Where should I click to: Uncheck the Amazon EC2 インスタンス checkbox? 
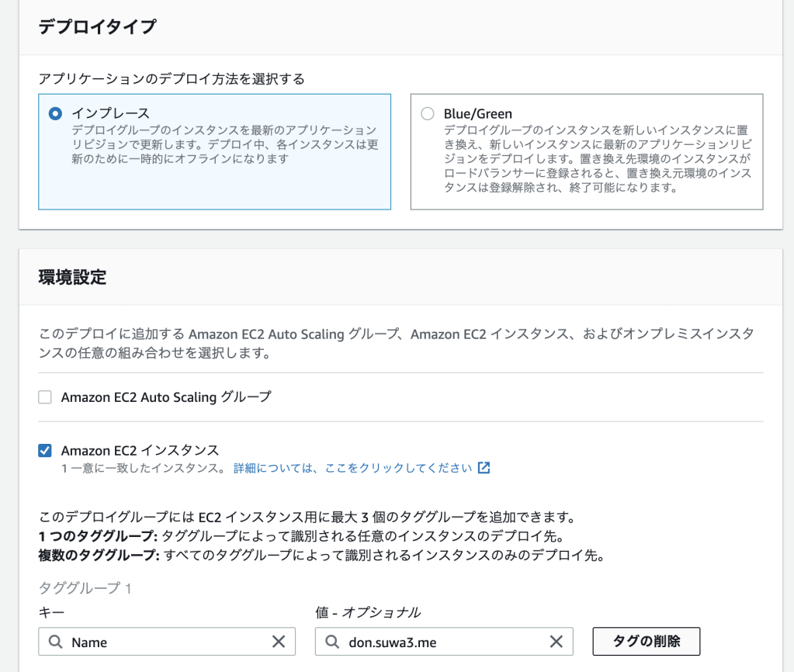(x=45, y=450)
